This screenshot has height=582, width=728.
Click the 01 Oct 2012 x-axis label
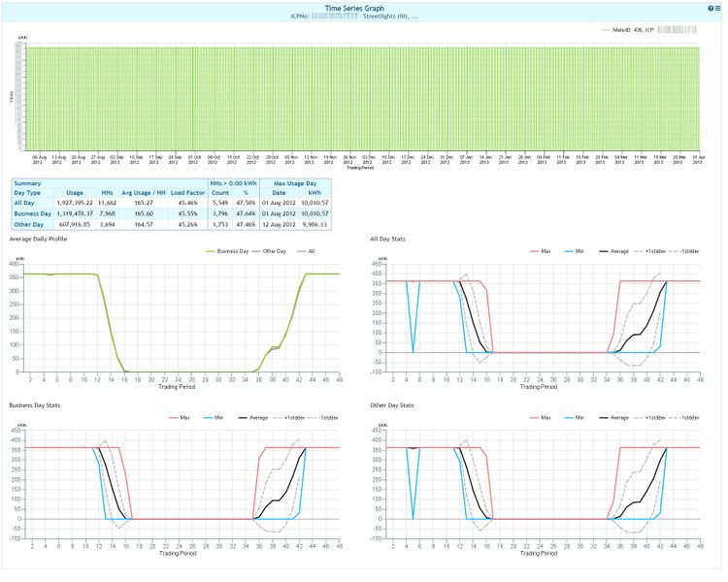(x=193, y=160)
